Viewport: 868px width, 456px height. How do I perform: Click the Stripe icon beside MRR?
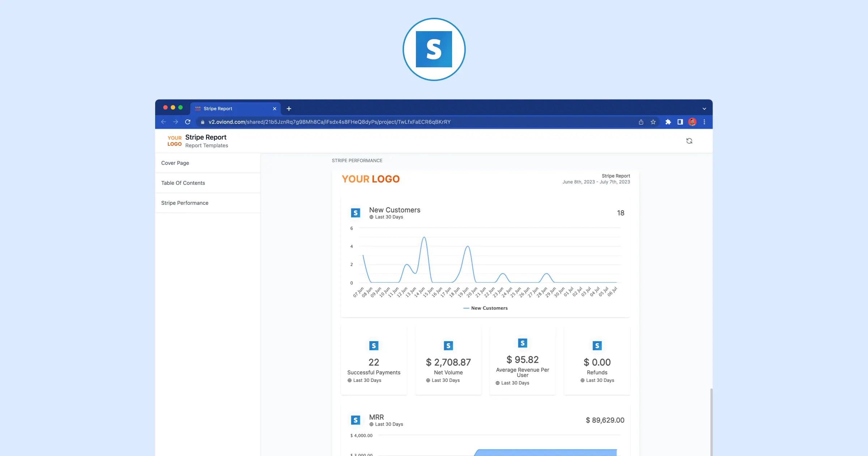(x=356, y=420)
